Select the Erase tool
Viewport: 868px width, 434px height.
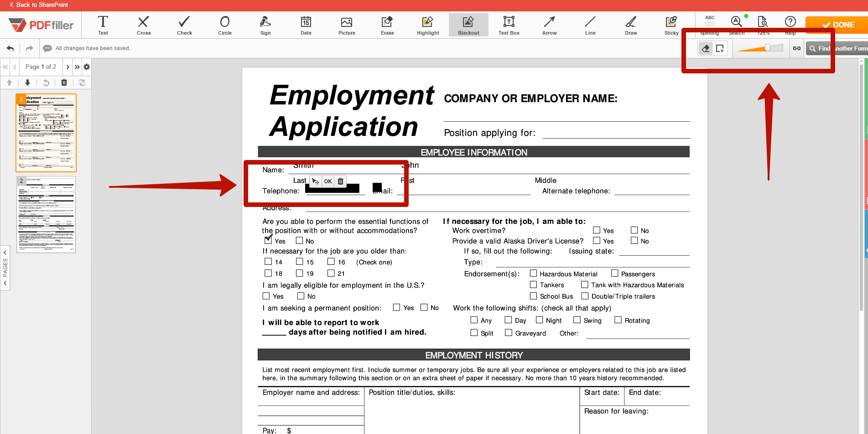tap(387, 25)
